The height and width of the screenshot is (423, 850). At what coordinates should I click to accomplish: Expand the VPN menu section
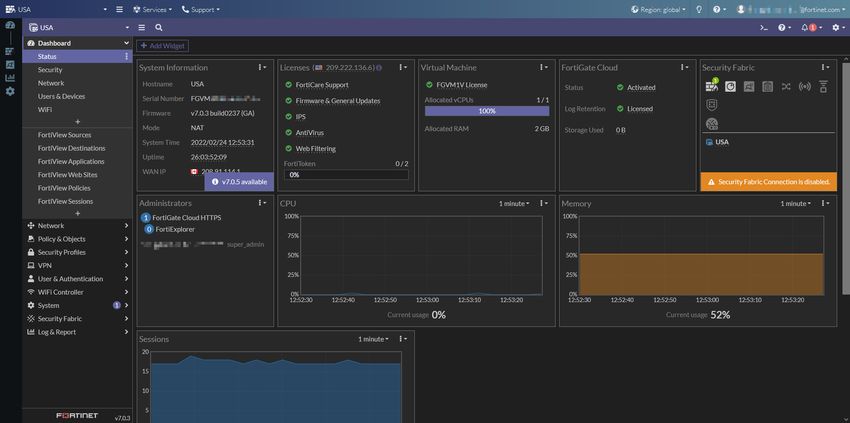pos(77,266)
